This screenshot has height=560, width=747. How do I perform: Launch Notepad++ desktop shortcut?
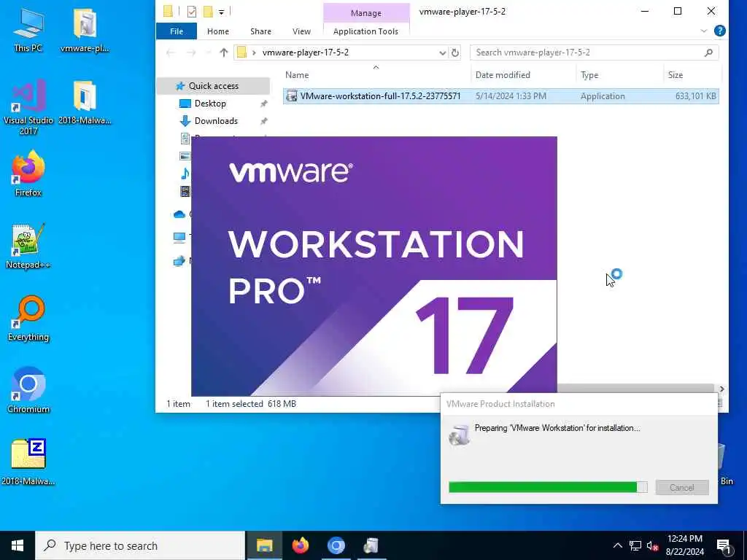pyautogui.click(x=28, y=246)
